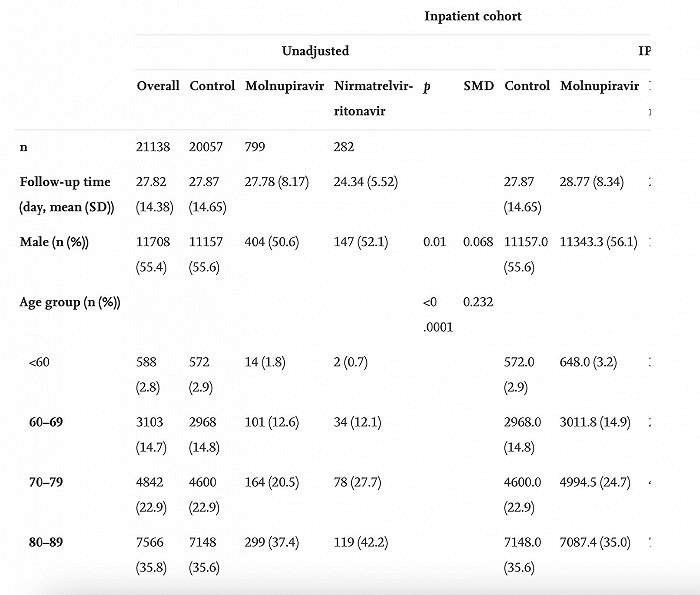This screenshot has width=700, height=595.
Task: Select the cell 119 (42.2)
Action: 361,542
